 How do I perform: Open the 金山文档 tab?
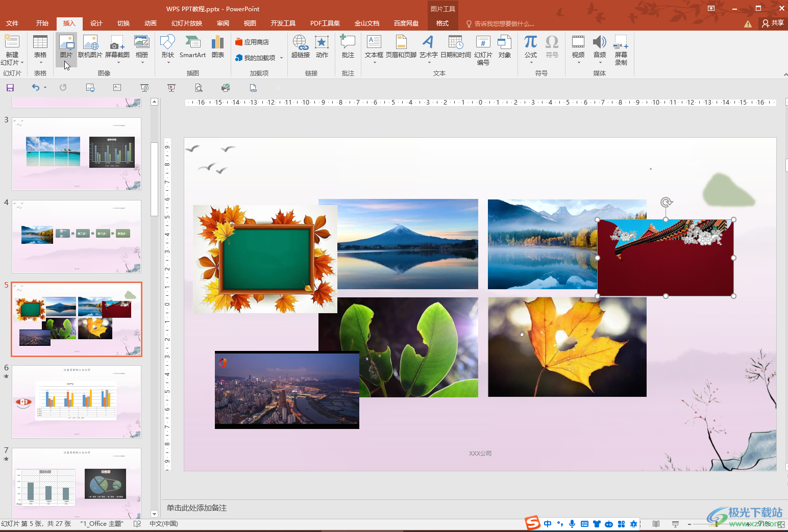coord(367,23)
